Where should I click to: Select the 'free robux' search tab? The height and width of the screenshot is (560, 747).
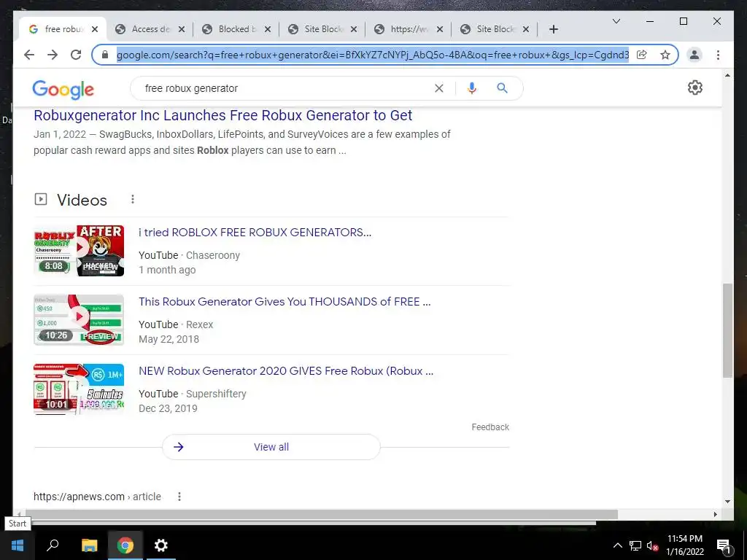click(63, 29)
